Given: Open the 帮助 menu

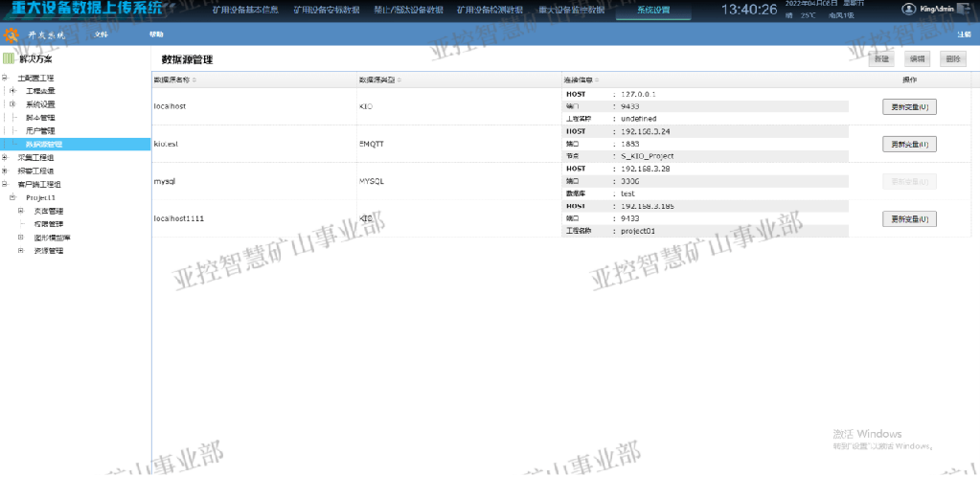Looking at the screenshot, I should pyautogui.click(x=156, y=34).
